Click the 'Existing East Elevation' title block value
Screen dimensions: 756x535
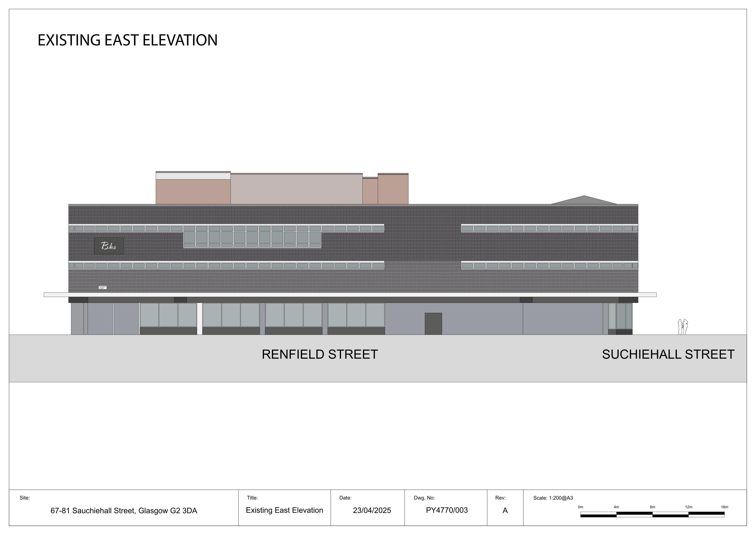(x=284, y=510)
